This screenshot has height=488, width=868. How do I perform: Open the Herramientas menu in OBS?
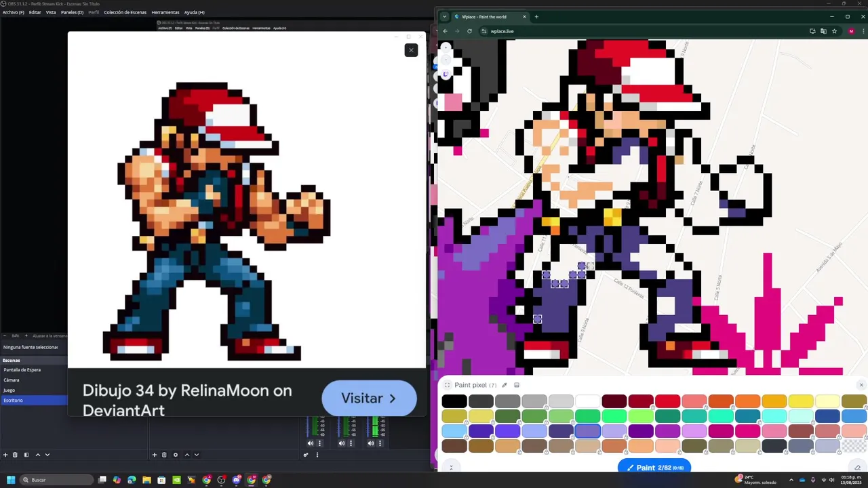pos(165,12)
